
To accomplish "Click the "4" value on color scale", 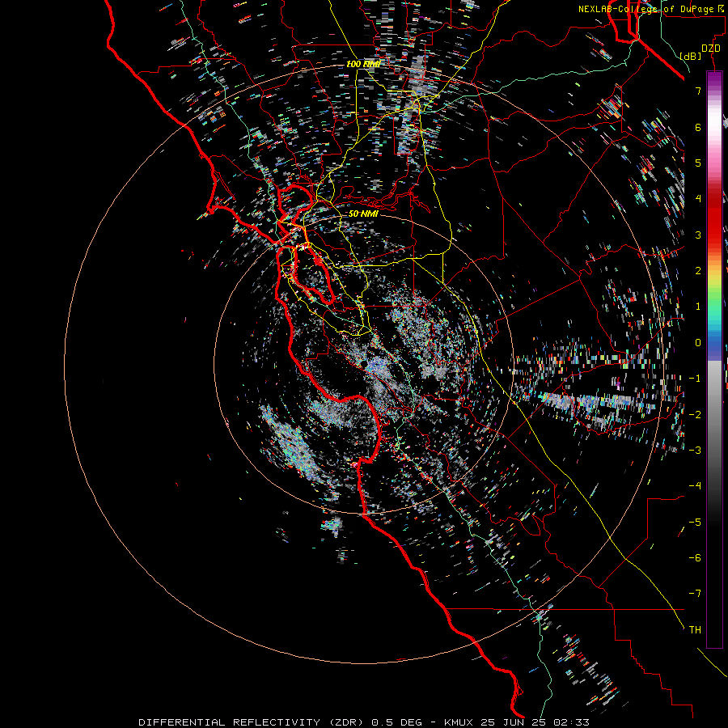I will click(x=698, y=199).
